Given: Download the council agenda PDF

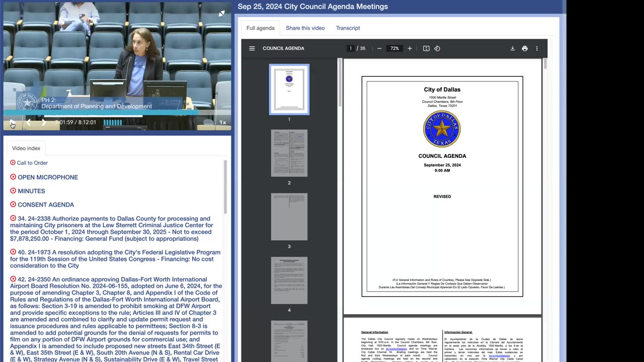Looking at the screenshot, I should pyautogui.click(x=513, y=48).
